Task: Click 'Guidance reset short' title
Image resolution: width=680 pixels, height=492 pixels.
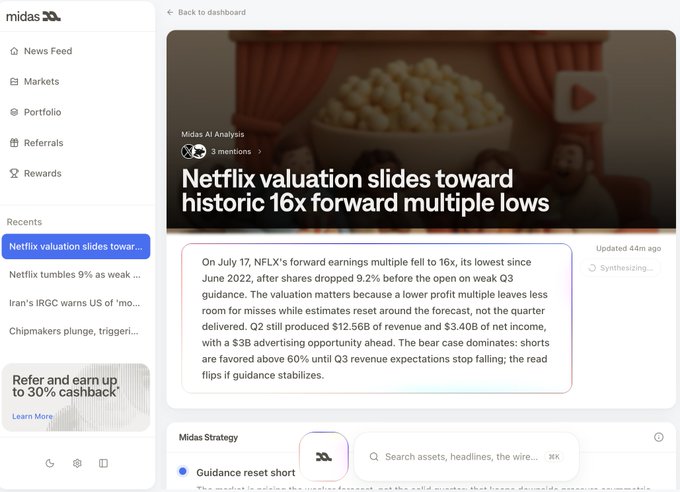Action: click(x=245, y=472)
